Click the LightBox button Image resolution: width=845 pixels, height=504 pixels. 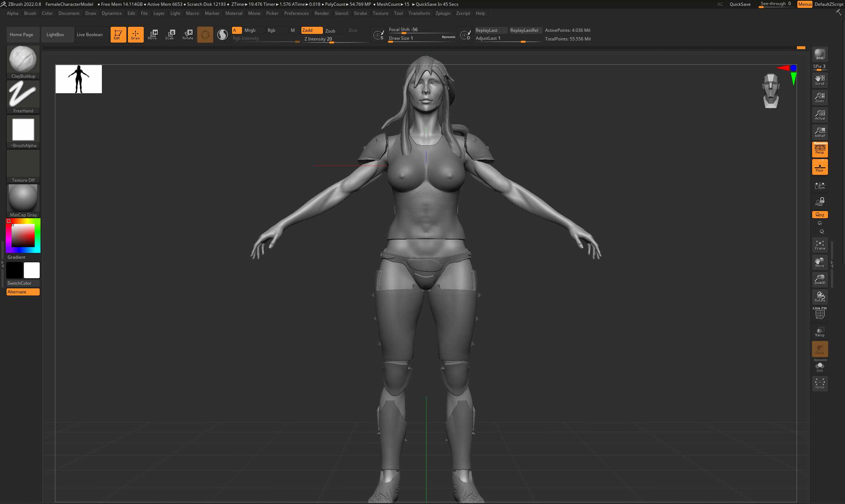[55, 35]
